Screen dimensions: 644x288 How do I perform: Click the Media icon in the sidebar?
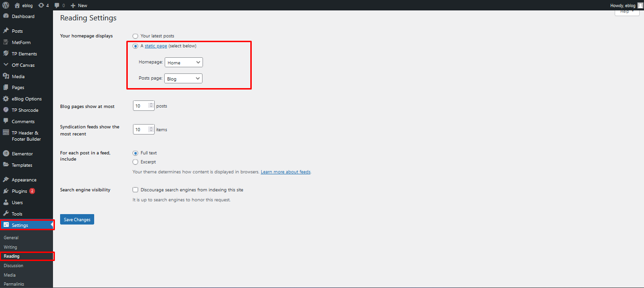coord(6,76)
